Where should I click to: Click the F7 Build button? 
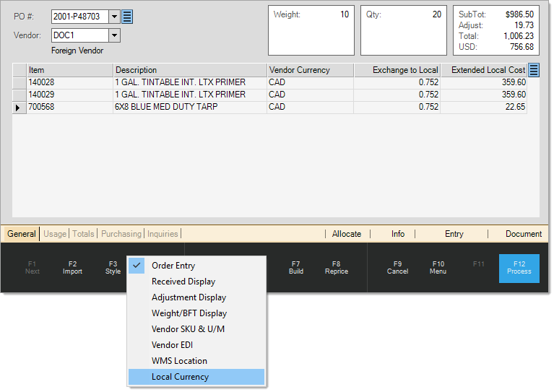(296, 268)
